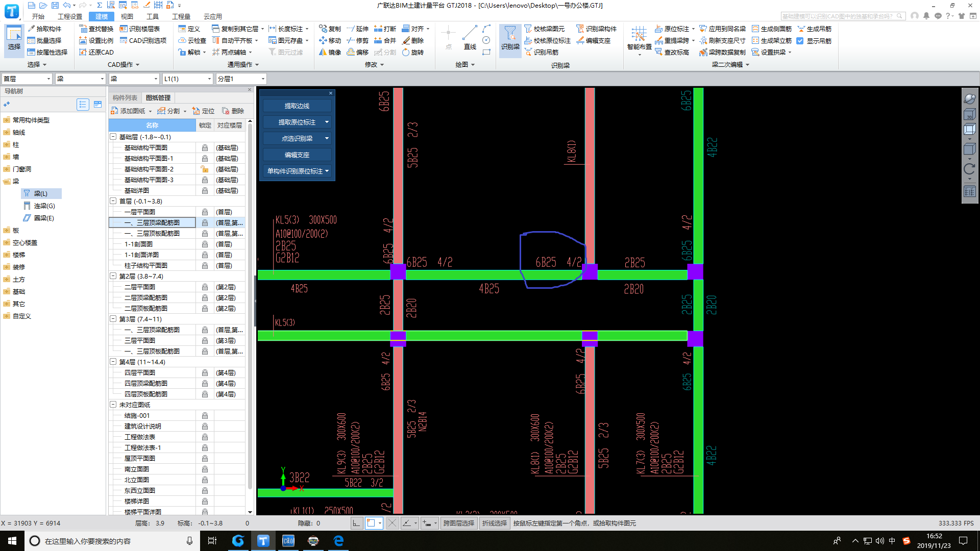
Task: Switch to the 构件列表 tab
Action: click(x=125, y=97)
